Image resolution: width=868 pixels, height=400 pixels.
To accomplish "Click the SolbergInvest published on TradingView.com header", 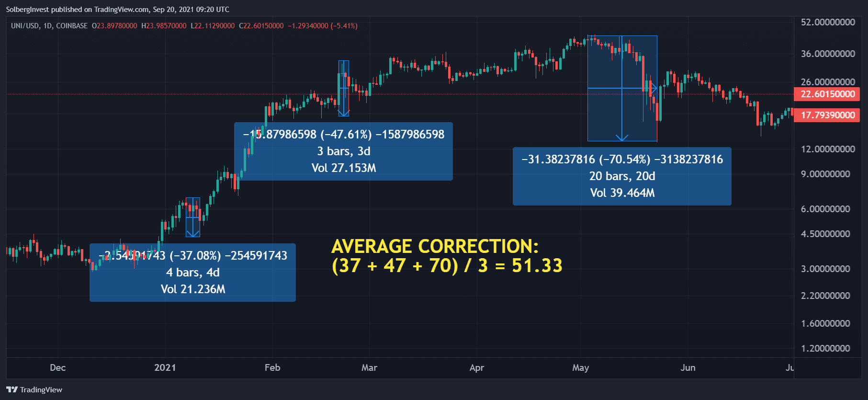I will (118, 10).
